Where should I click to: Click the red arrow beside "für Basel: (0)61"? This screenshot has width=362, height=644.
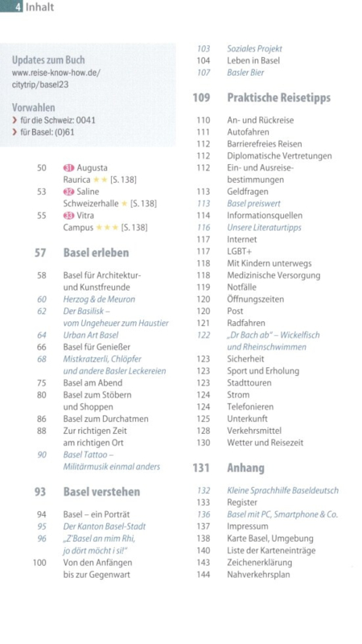click(14, 132)
